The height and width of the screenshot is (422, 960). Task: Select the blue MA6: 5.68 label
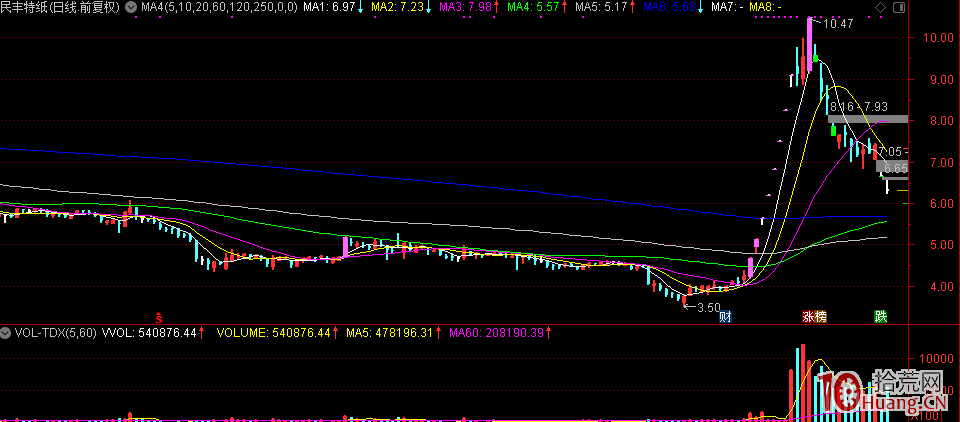coord(672,7)
